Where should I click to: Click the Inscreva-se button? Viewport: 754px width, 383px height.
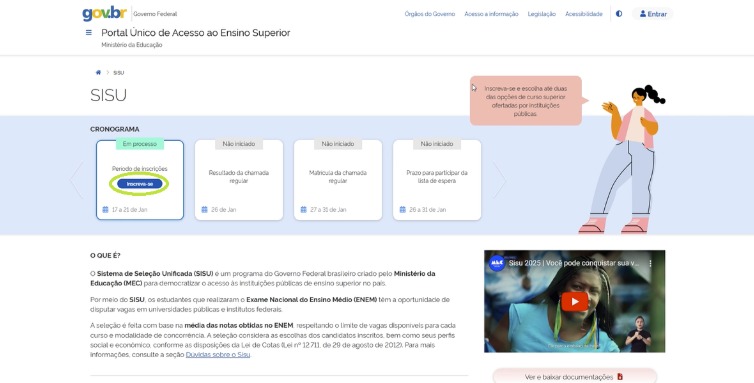[139, 184]
